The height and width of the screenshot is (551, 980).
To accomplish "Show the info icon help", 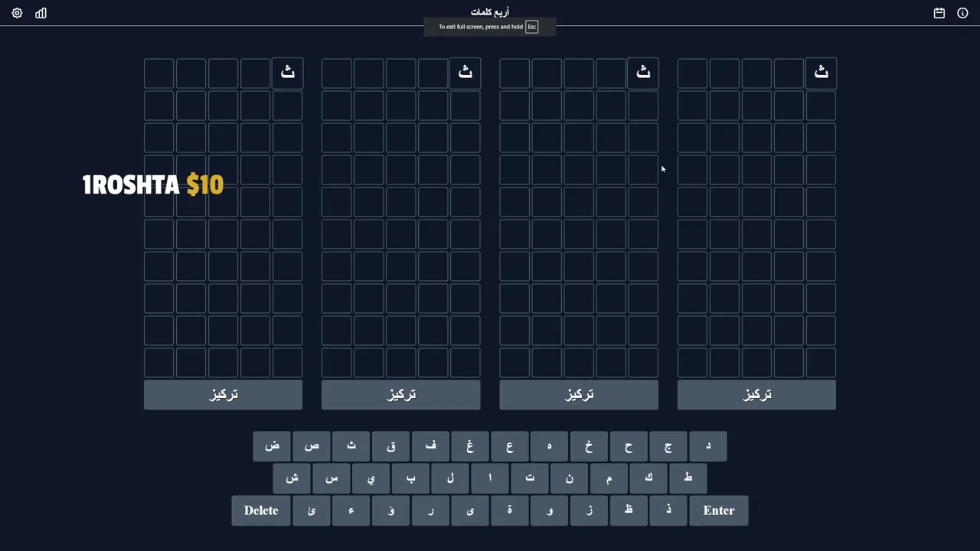I will pos(962,13).
